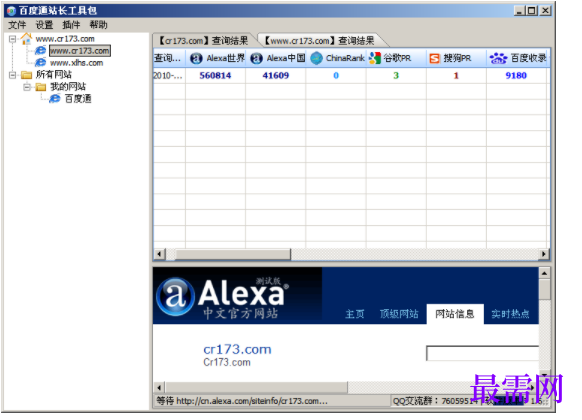
Task: Open the 文件 menu
Action: pyautogui.click(x=17, y=25)
